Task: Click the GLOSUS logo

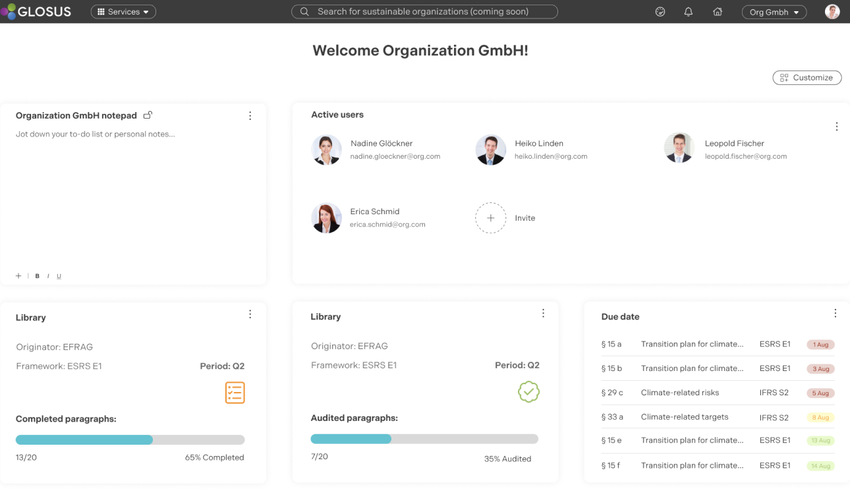Action: tap(36, 11)
